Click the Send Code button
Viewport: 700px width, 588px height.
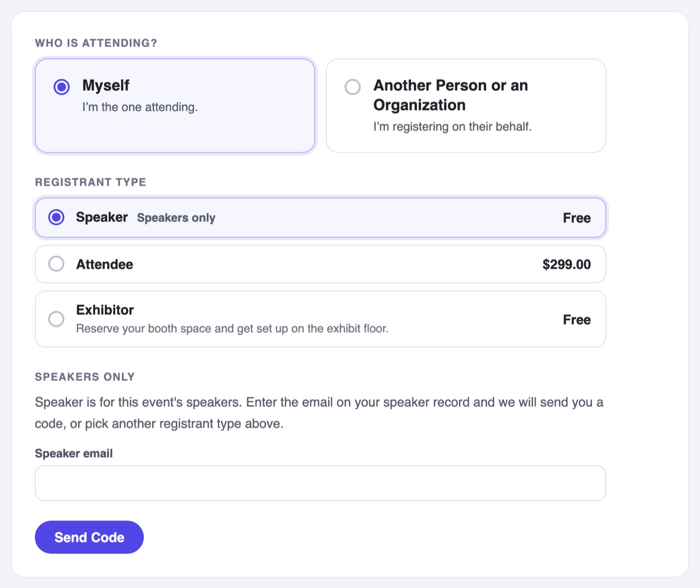point(89,537)
